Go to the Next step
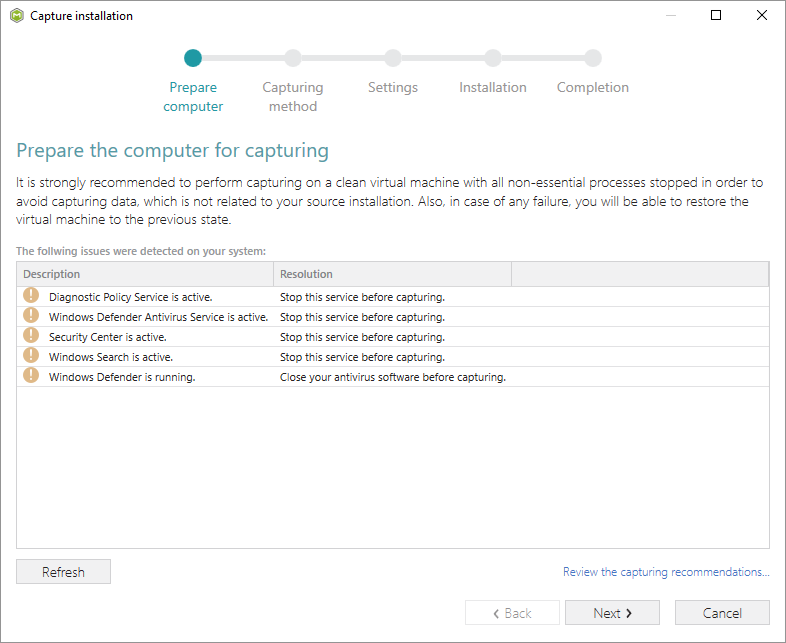The width and height of the screenshot is (786, 643). 612,613
